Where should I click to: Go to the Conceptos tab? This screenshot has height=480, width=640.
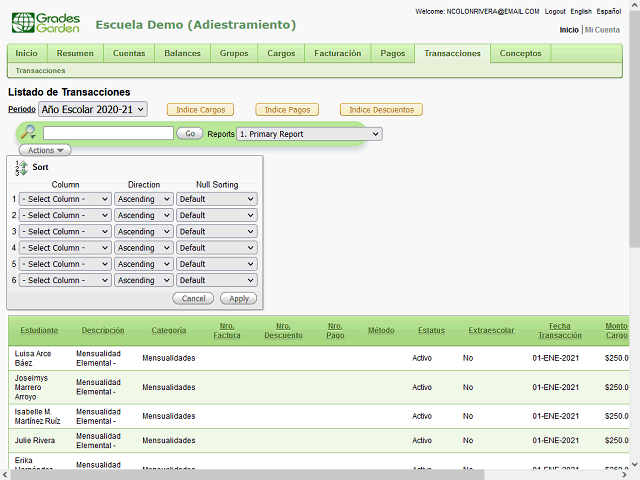(x=520, y=53)
